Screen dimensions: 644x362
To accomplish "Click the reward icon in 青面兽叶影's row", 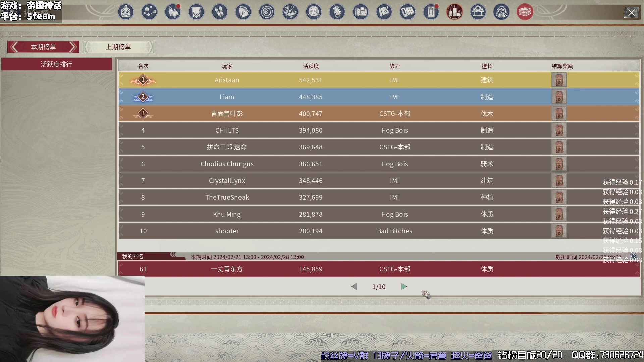I will tap(559, 114).
